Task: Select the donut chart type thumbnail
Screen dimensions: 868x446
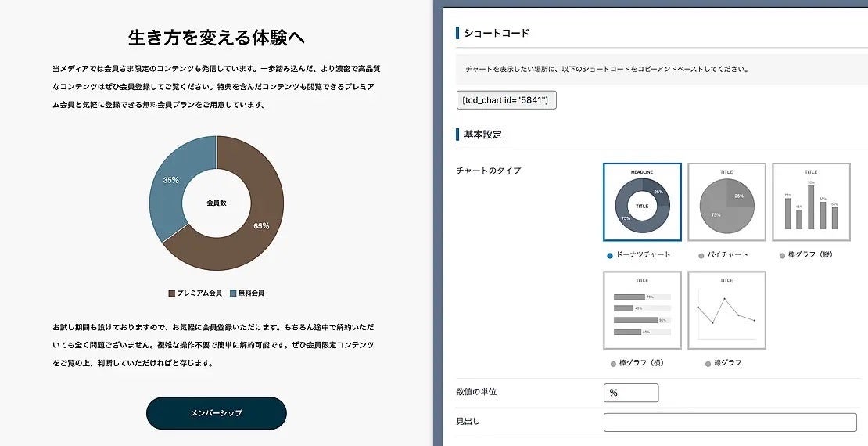Action: (642, 202)
